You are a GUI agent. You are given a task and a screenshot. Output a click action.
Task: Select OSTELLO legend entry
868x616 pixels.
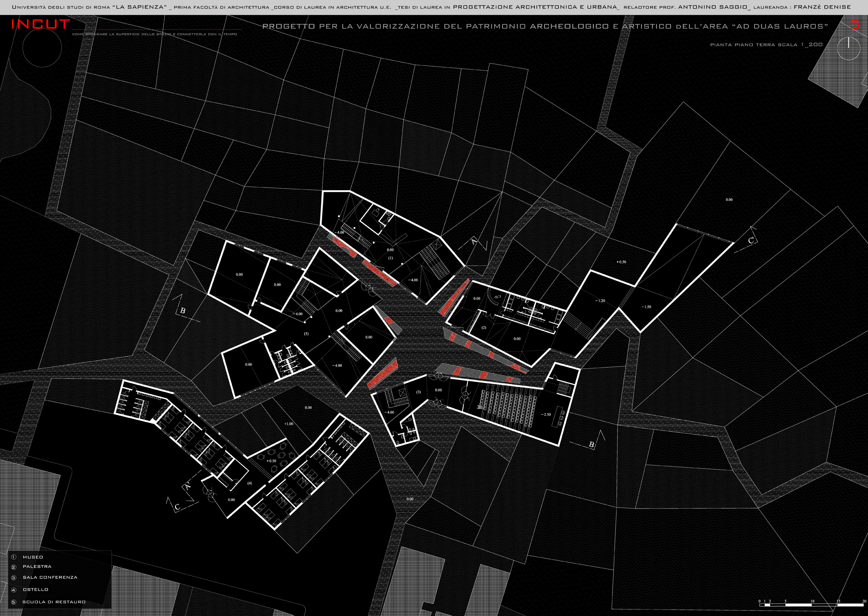(36, 589)
